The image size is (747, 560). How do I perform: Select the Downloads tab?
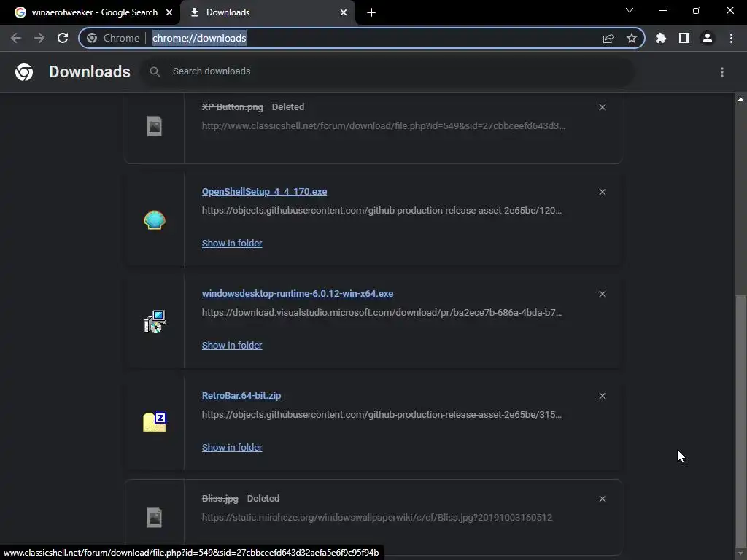tap(267, 12)
